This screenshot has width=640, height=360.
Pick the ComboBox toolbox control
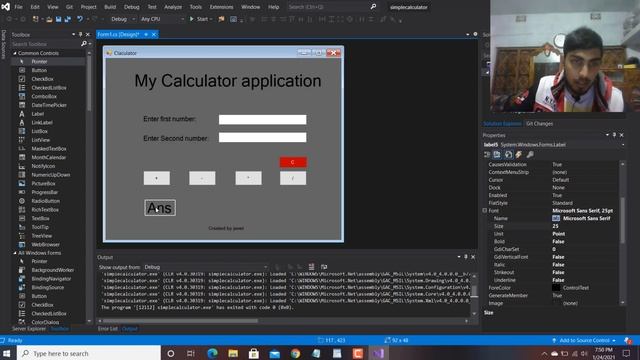pyautogui.click(x=44, y=96)
